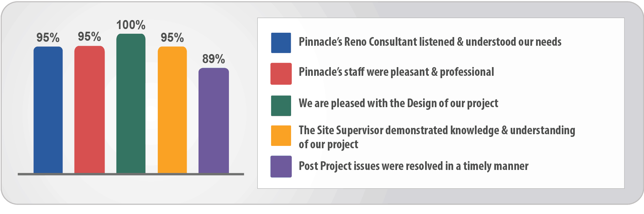Select the tall green 100% bar
Screen dimensions: 644x214
(131, 103)
